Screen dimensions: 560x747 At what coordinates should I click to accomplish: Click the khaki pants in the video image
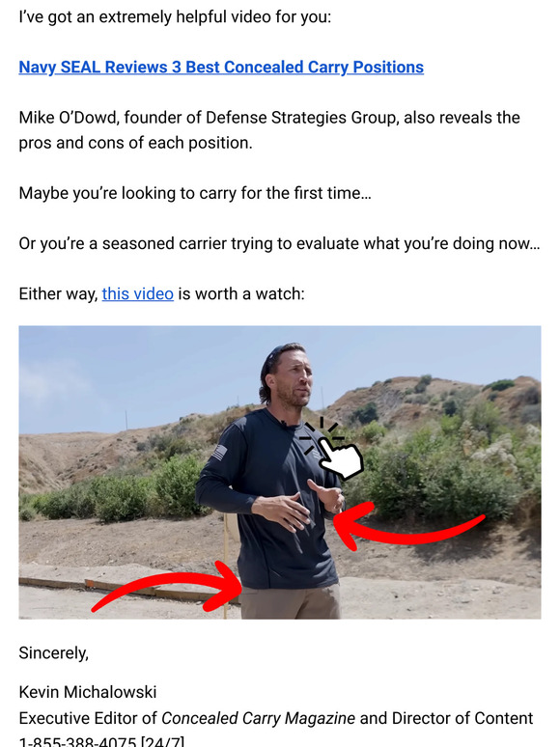[291, 601]
